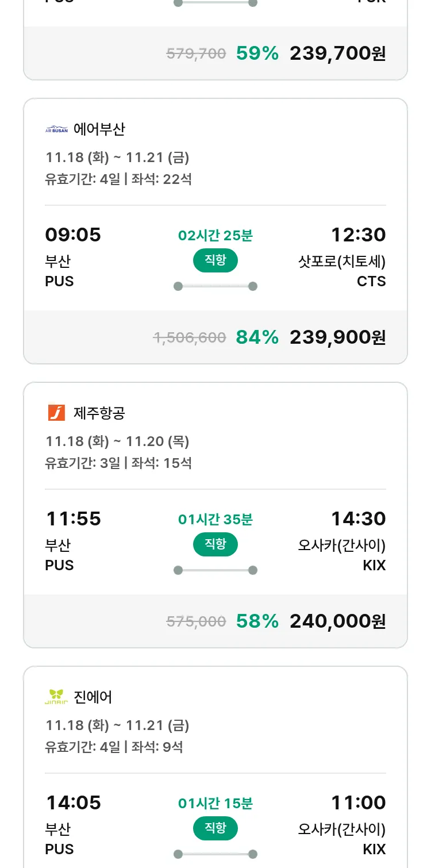Open 진에어 airline name
The width and height of the screenshot is (431, 868).
[93, 697]
